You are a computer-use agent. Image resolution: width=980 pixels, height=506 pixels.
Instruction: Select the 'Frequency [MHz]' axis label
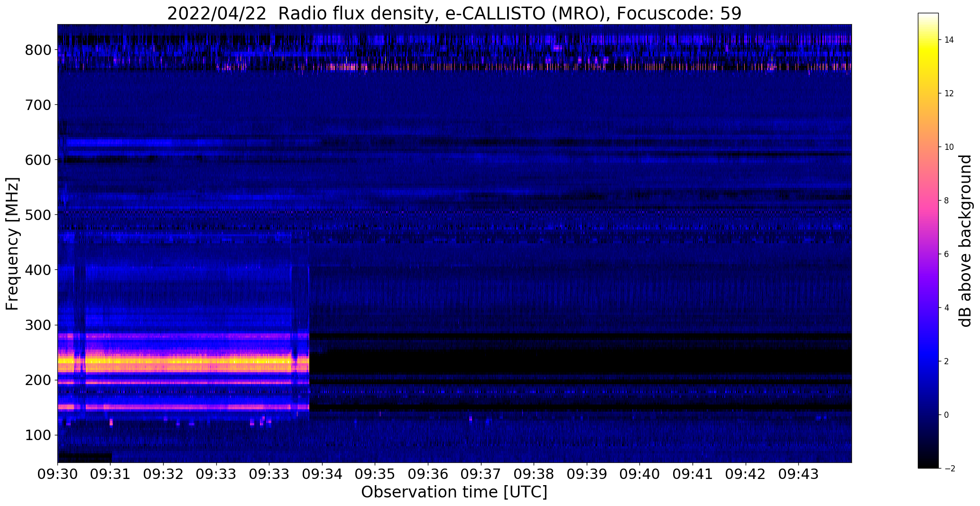13,244
